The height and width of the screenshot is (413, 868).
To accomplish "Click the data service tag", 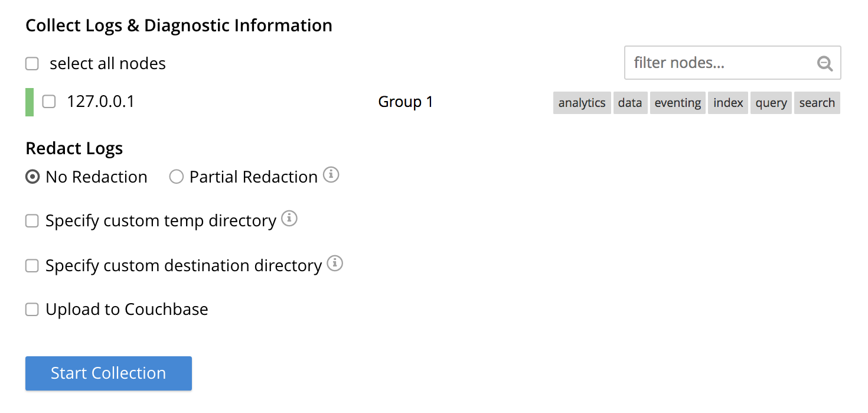I will click(630, 103).
